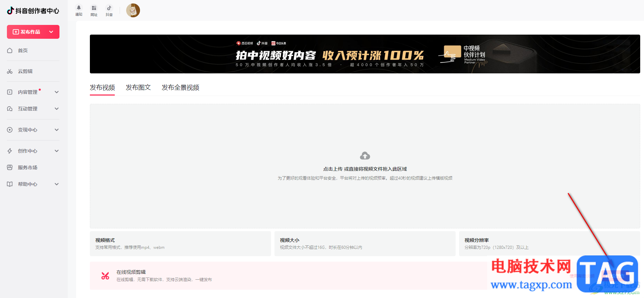Click the 内容管理 menu label
This screenshot has height=298, width=644.
pos(28,92)
